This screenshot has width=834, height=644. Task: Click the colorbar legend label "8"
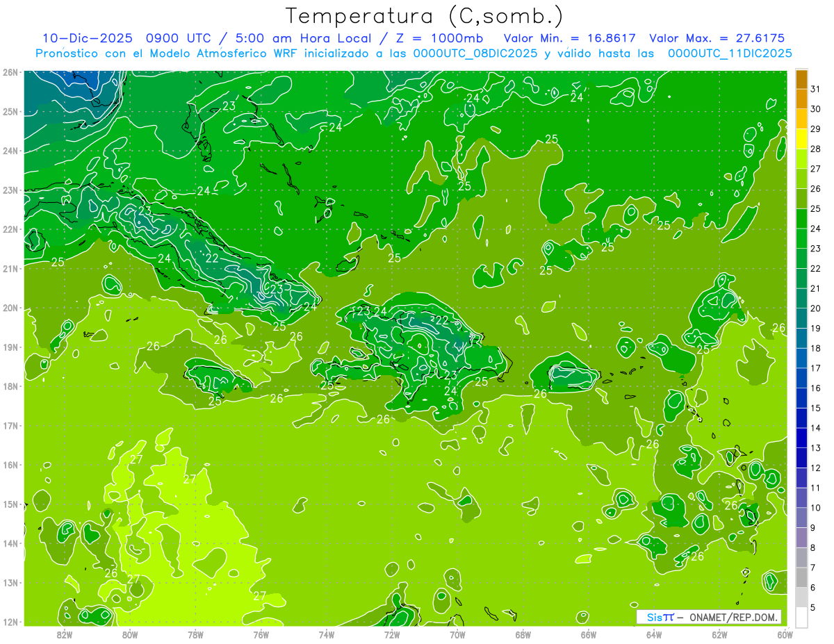point(813,548)
